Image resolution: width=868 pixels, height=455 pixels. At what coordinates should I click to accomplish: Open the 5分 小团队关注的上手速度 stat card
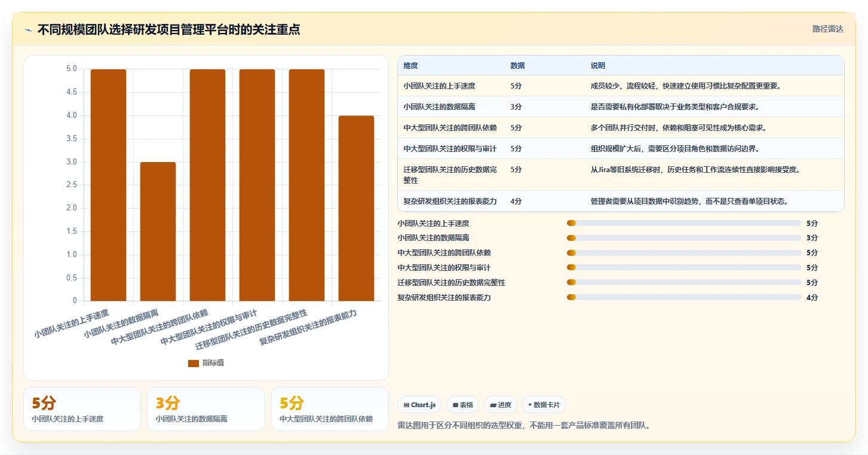point(82,409)
